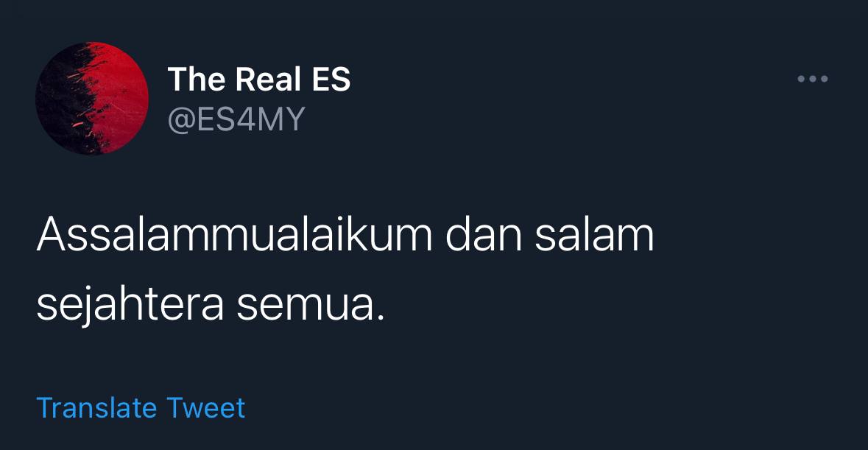
Task: Click the word sejahtera in the tweet
Action: 130,306
